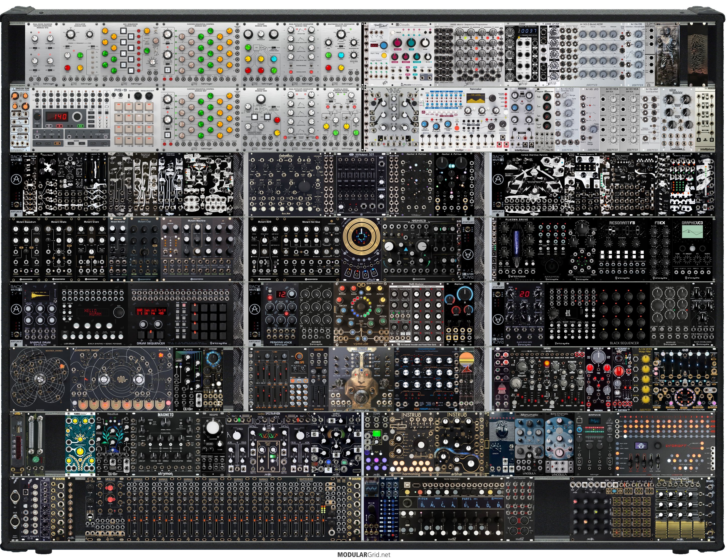728x560 pixels.
Task: Select the Mutant Snare module
Action: coord(92,249)
